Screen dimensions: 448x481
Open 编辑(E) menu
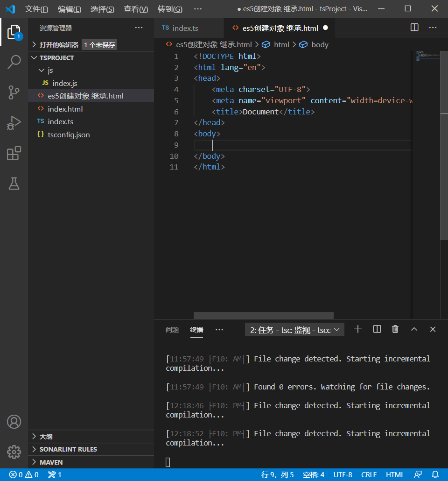click(70, 9)
